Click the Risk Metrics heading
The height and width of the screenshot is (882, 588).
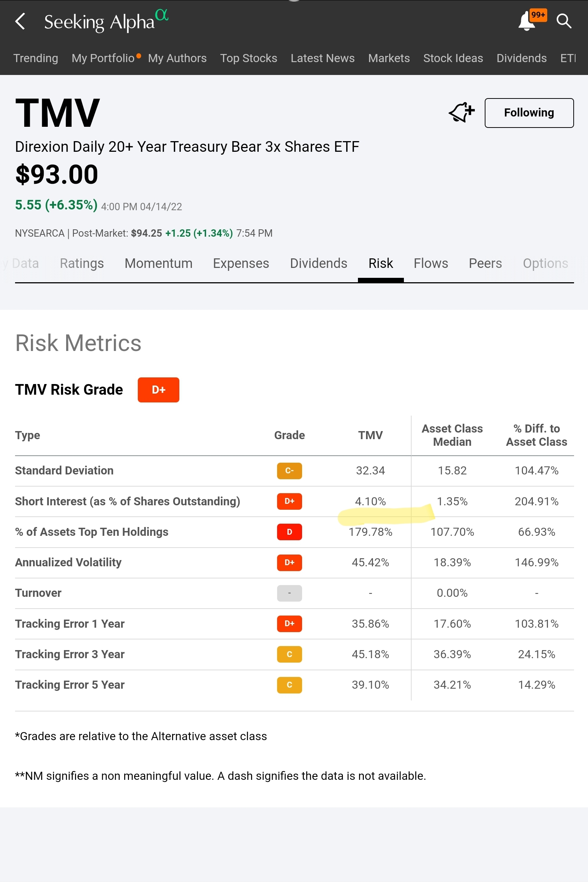78,343
